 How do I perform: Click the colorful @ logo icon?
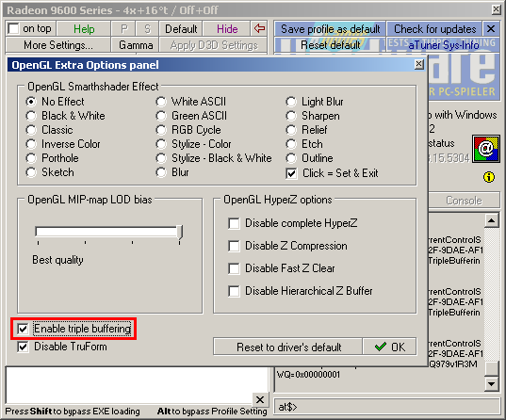pos(486,149)
